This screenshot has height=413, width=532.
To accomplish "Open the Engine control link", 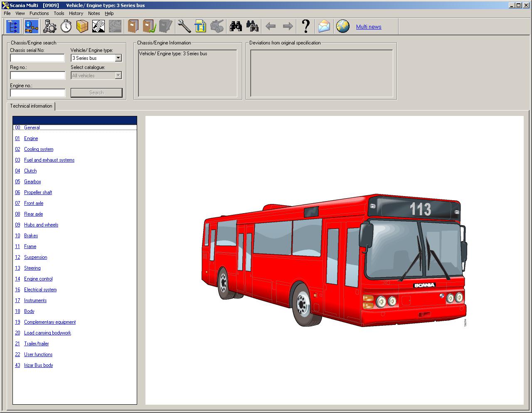I will pyautogui.click(x=38, y=279).
